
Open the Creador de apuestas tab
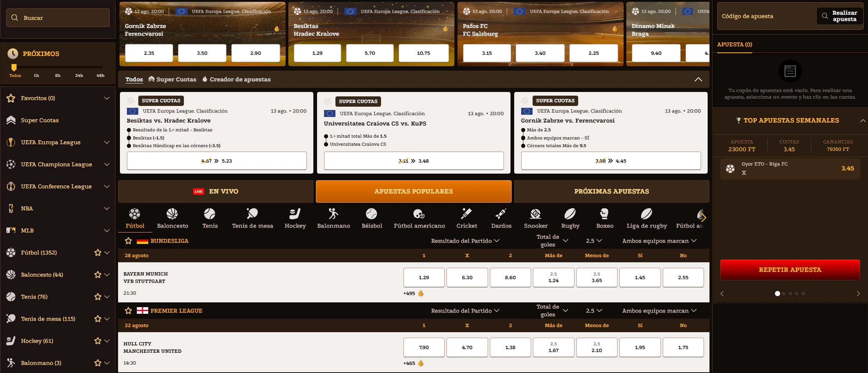click(236, 79)
